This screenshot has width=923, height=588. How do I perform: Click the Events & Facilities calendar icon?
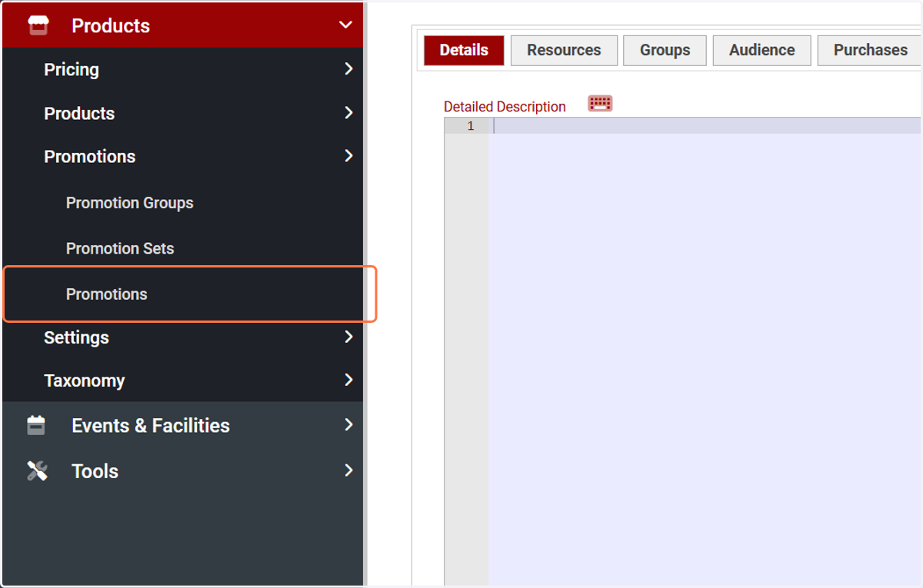pos(36,425)
